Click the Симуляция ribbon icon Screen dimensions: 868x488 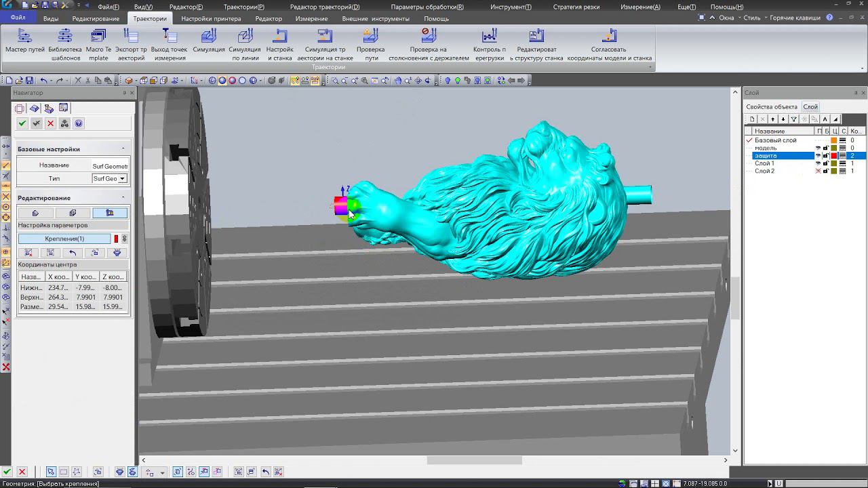point(209,37)
